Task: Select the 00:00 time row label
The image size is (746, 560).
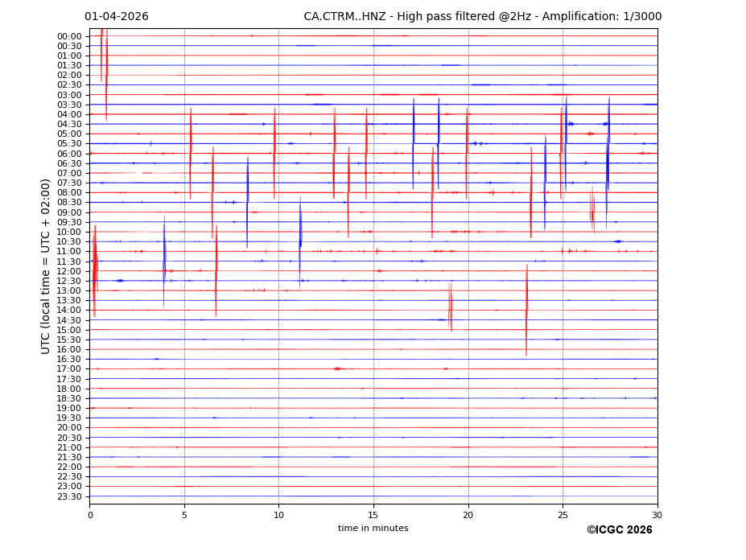Action: pyautogui.click(x=69, y=36)
